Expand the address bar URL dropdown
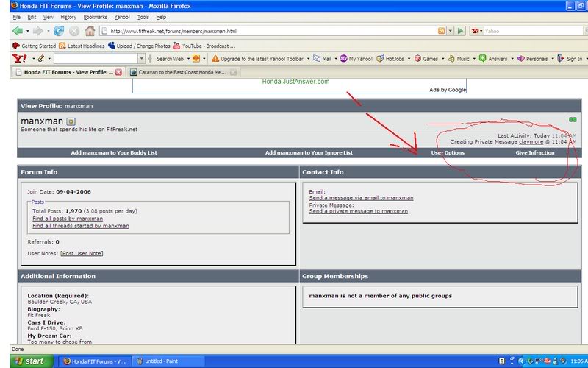 [451, 31]
